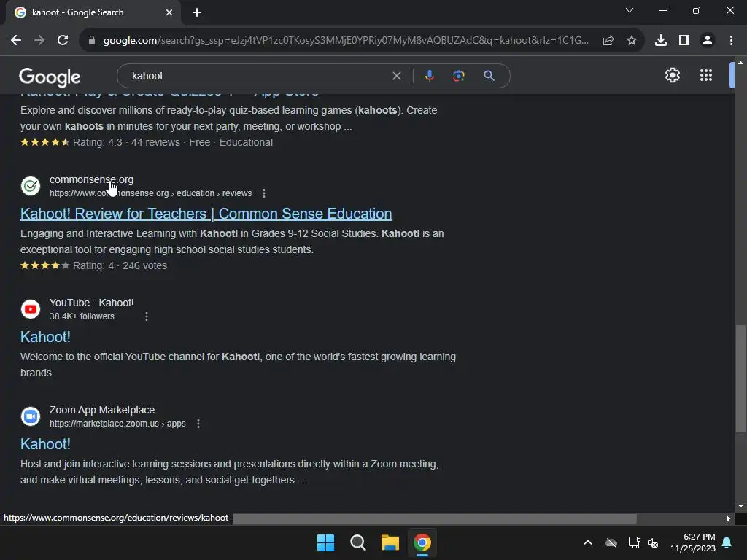This screenshot has height=560, width=747.
Task: Click the forward navigation arrow
Action: 39,41
